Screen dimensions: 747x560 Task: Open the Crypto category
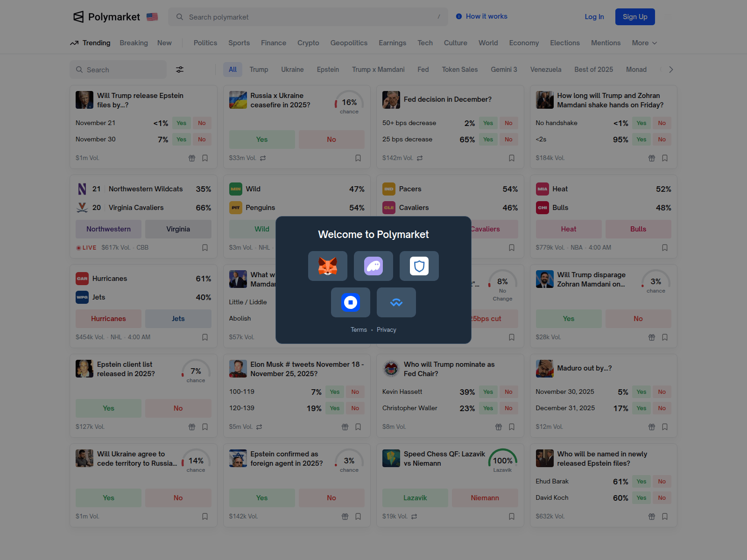pos(308,43)
